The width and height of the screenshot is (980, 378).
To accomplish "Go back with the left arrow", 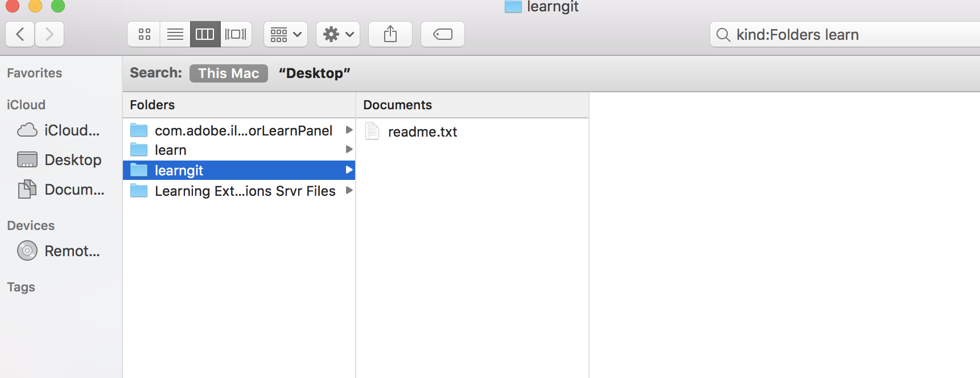I will pyautogui.click(x=20, y=34).
